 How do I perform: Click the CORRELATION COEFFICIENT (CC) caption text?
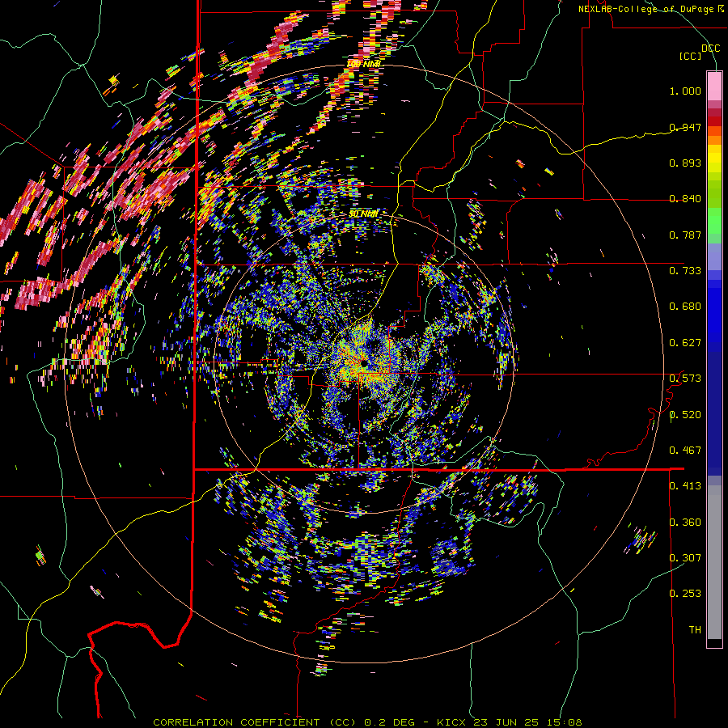(255, 722)
